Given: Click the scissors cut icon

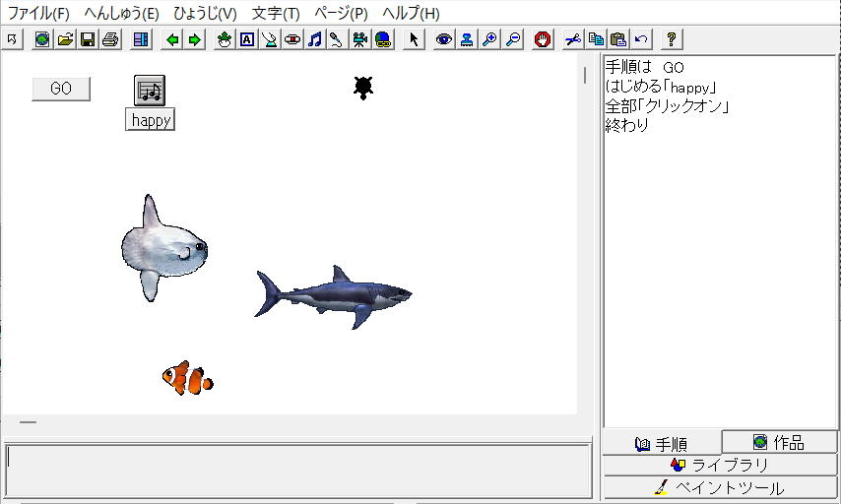Looking at the screenshot, I should 573,39.
